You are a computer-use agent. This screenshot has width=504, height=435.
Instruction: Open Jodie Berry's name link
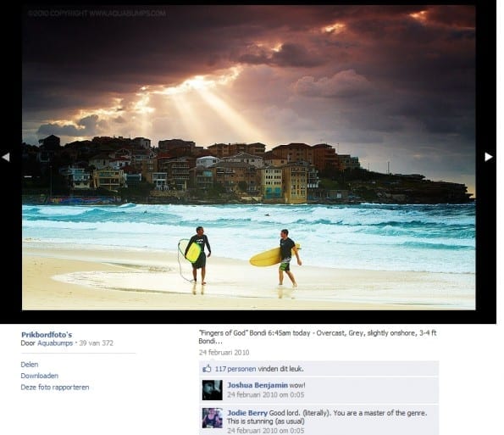pos(247,413)
